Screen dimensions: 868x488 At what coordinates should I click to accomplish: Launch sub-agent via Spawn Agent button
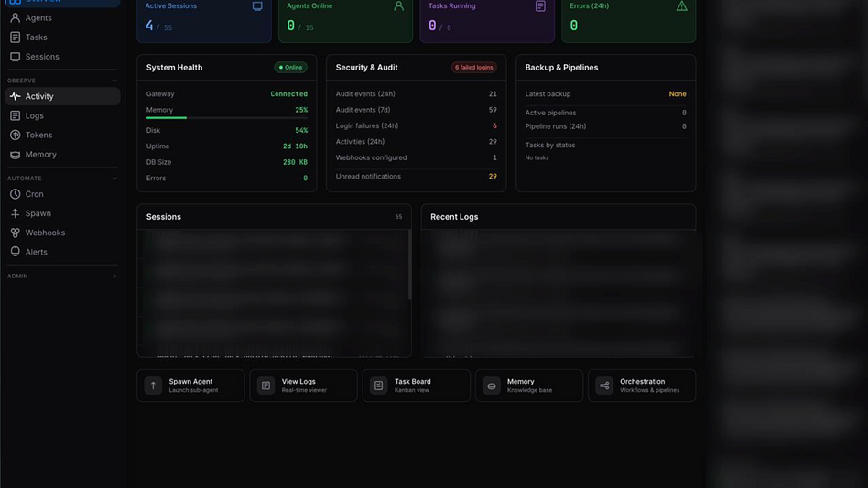[x=190, y=385]
